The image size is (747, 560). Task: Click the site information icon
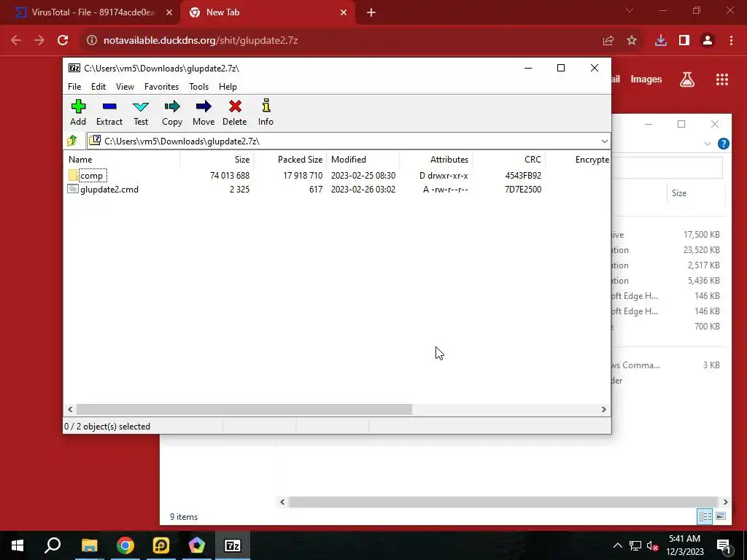(x=92, y=41)
